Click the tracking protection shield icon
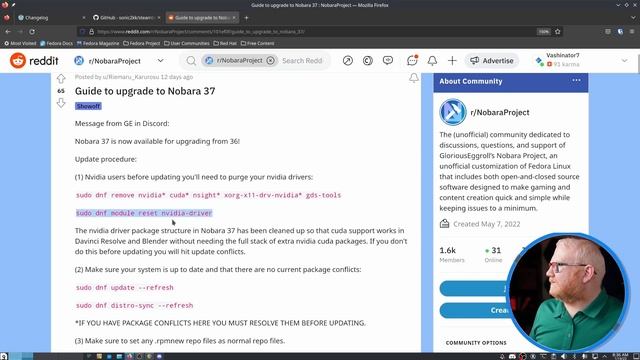Image resolution: width=640 pixels, height=360 pixels. (82, 31)
